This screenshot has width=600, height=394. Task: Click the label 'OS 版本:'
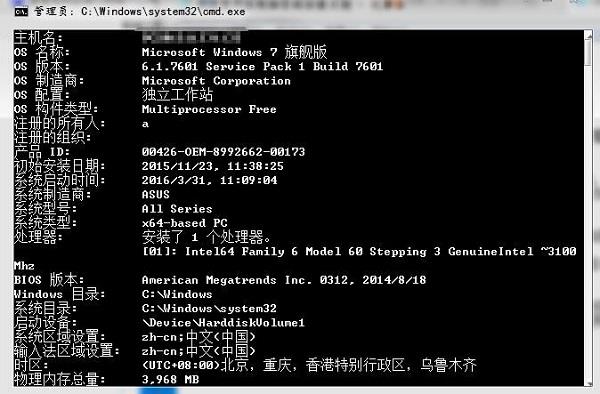(x=41, y=67)
